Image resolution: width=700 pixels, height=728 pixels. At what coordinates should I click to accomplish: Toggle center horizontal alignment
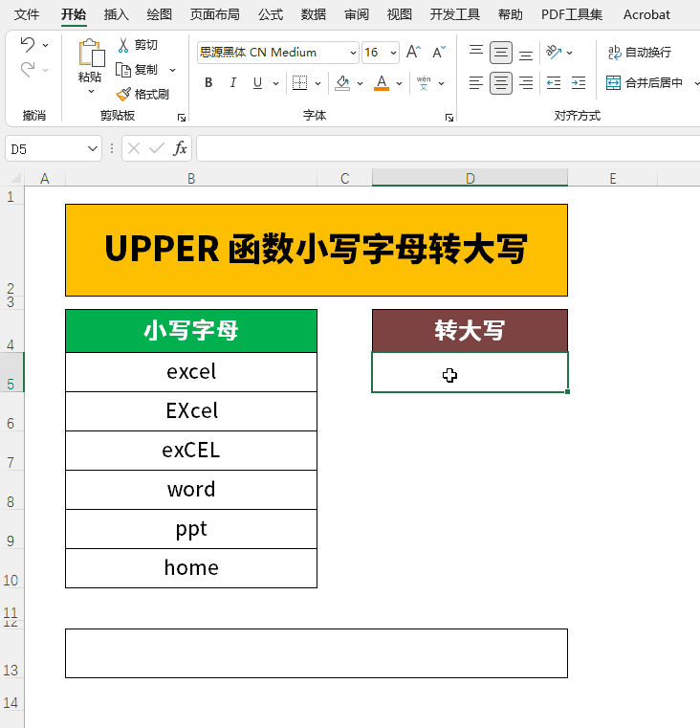pyautogui.click(x=501, y=83)
